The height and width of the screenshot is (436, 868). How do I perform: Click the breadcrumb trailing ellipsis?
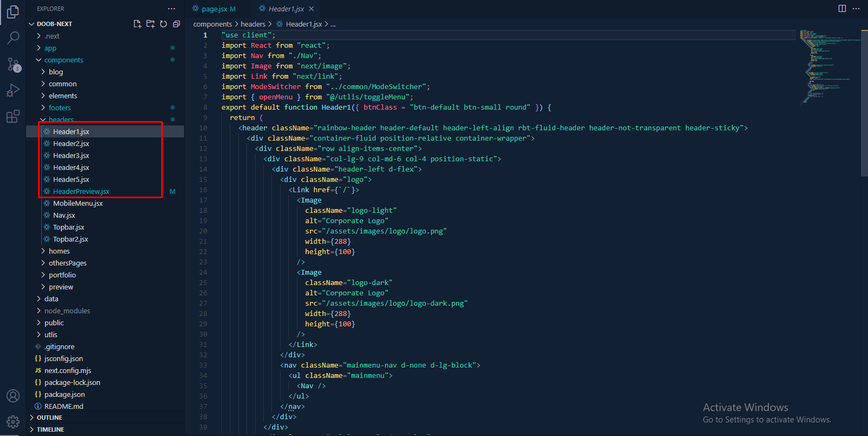pos(333,24)
